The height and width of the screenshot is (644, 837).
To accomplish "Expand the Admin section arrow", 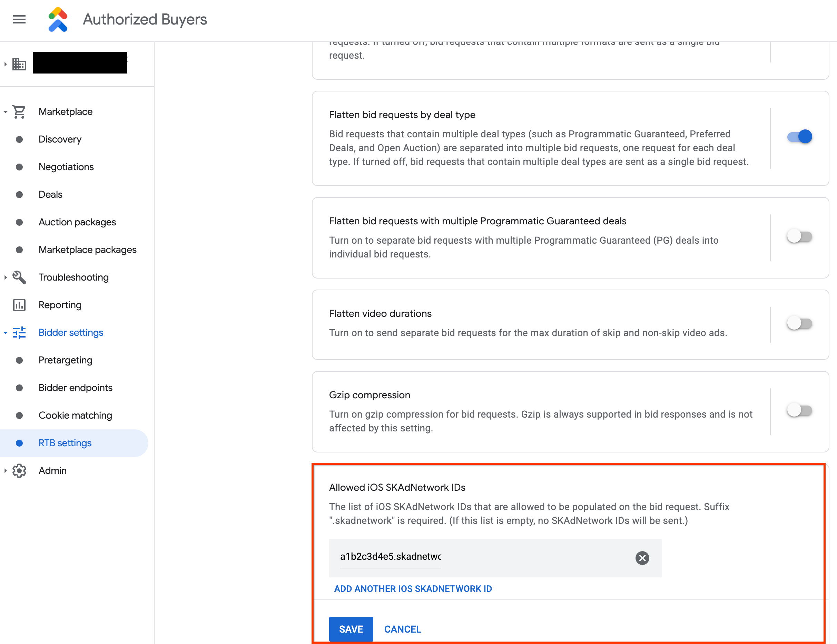I will point(6,470).
